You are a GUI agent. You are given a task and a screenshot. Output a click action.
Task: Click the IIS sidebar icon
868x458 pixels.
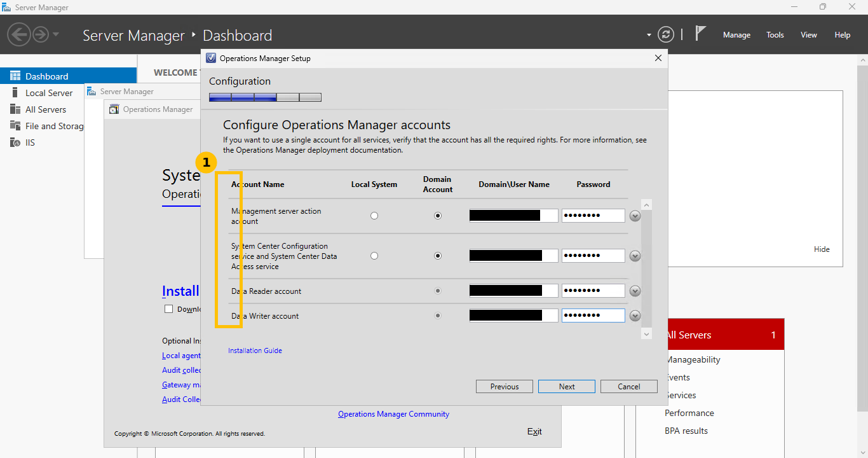15,142
